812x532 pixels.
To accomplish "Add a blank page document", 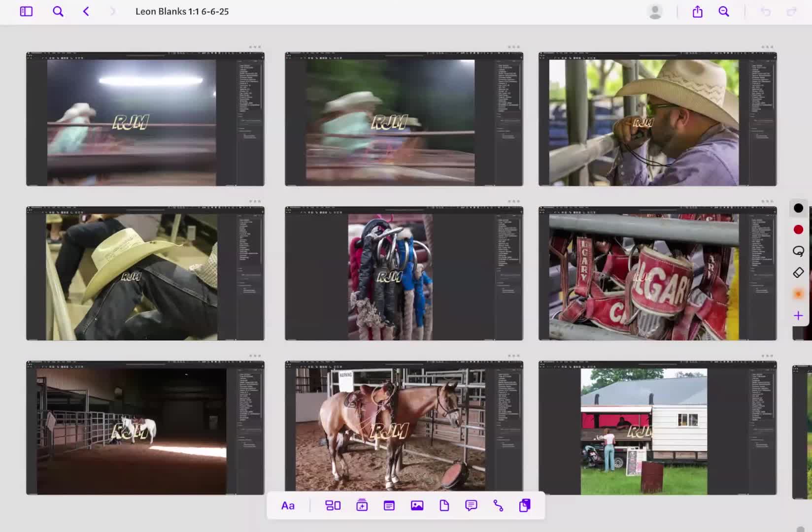I will point(444,505).
